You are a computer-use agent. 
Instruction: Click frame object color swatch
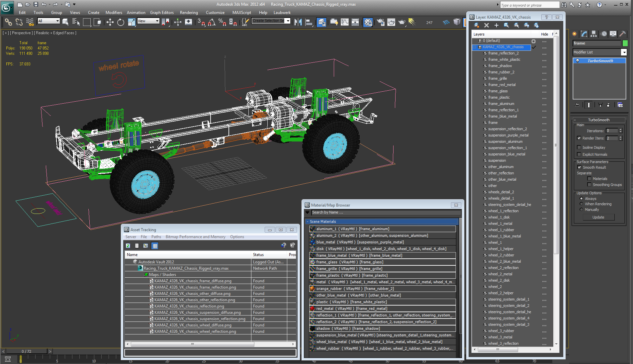[x=625, y=43]
